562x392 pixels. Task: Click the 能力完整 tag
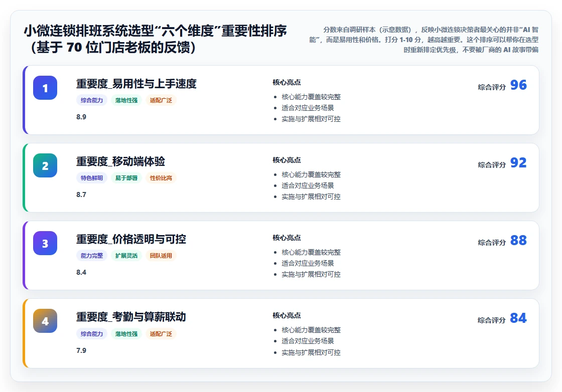click(x=92, y=256)
